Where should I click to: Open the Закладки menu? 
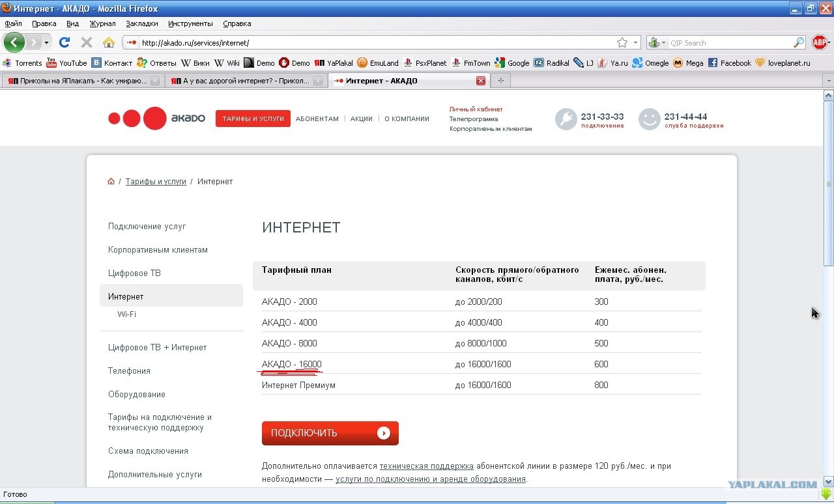(142, 23)
